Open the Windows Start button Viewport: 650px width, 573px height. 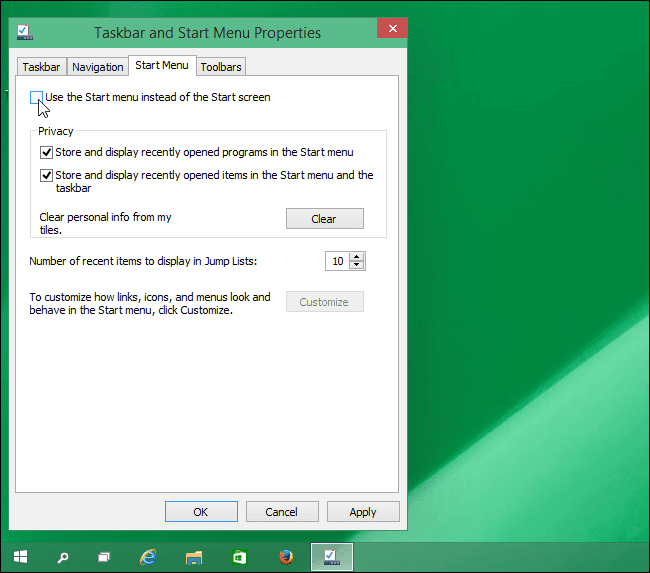20,557
